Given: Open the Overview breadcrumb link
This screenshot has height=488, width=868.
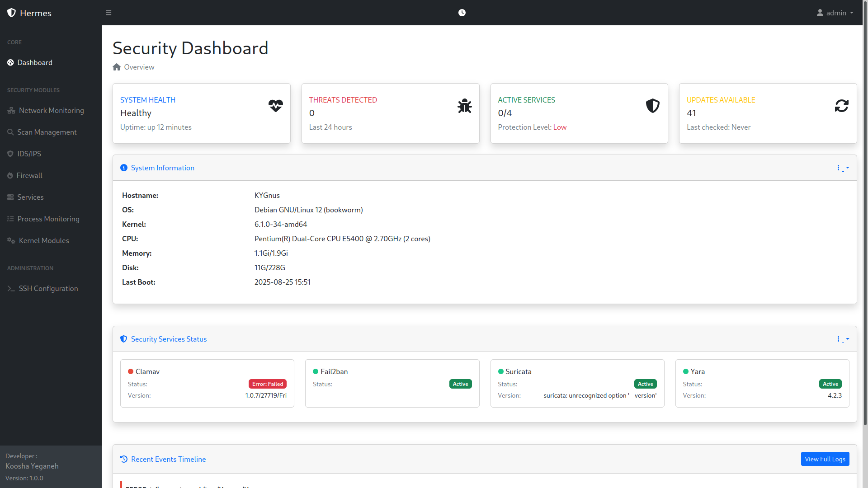Looking at the screenshot, I should pos(139,67).
